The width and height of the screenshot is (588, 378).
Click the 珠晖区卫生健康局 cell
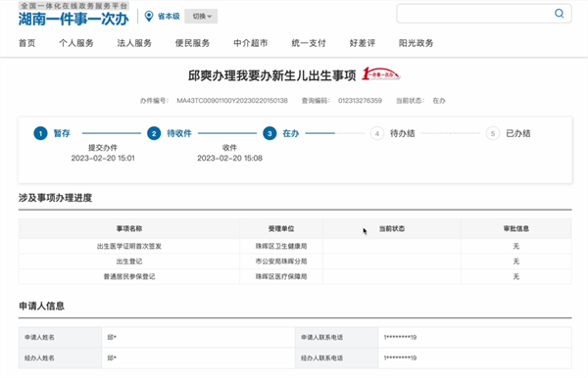pyautogui.click(x=281, y=246)
